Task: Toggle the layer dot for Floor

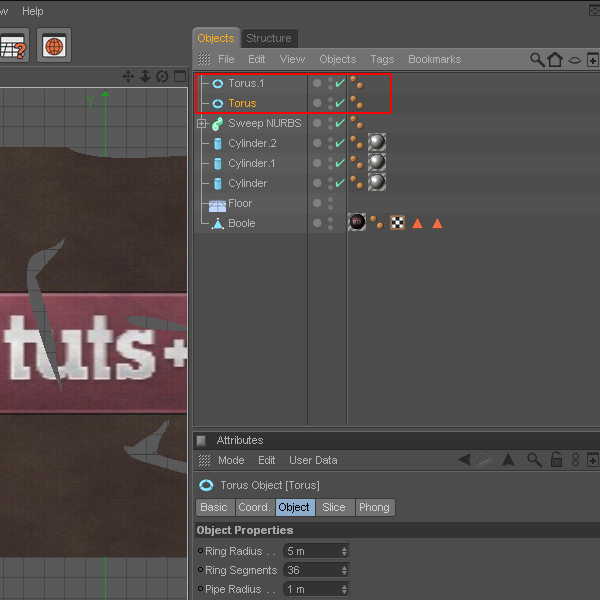Action: point(317,203)
